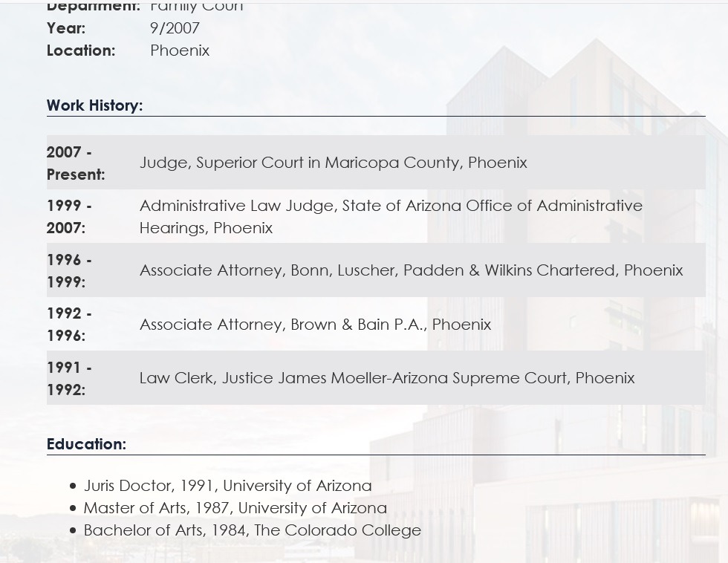Viewport: 728px width, 563px height.
Task: Click the Year label
Action: click(x=66, y=28)
